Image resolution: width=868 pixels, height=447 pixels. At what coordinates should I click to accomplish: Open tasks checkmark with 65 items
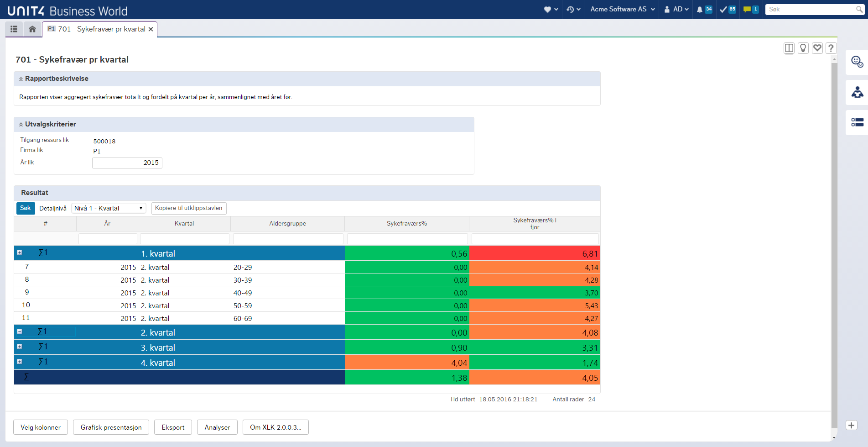click(x=728, y=9)
